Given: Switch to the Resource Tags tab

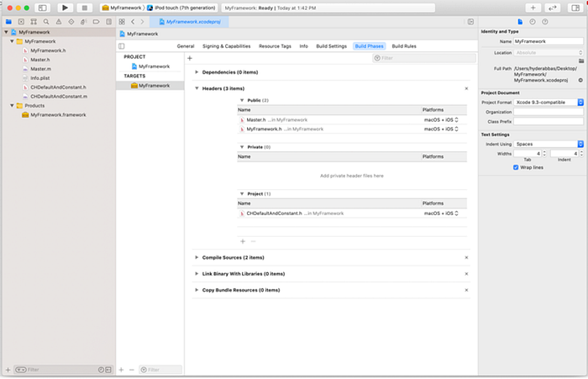Looking at the screenshot, I should click(275, 46).
